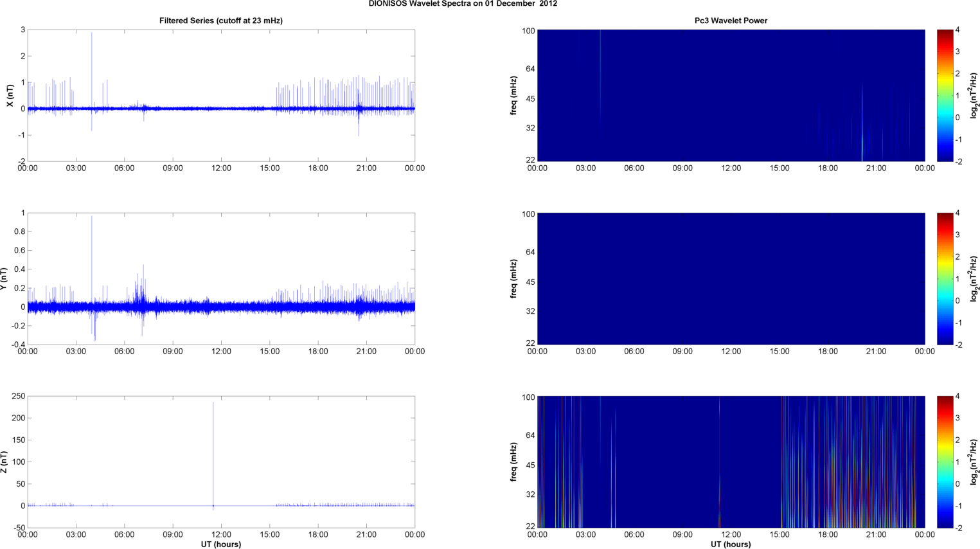Select the top colorbar's 'log2(nT²/Hz)' label
The height and width of the screenshot is (549, 980).
974,96
